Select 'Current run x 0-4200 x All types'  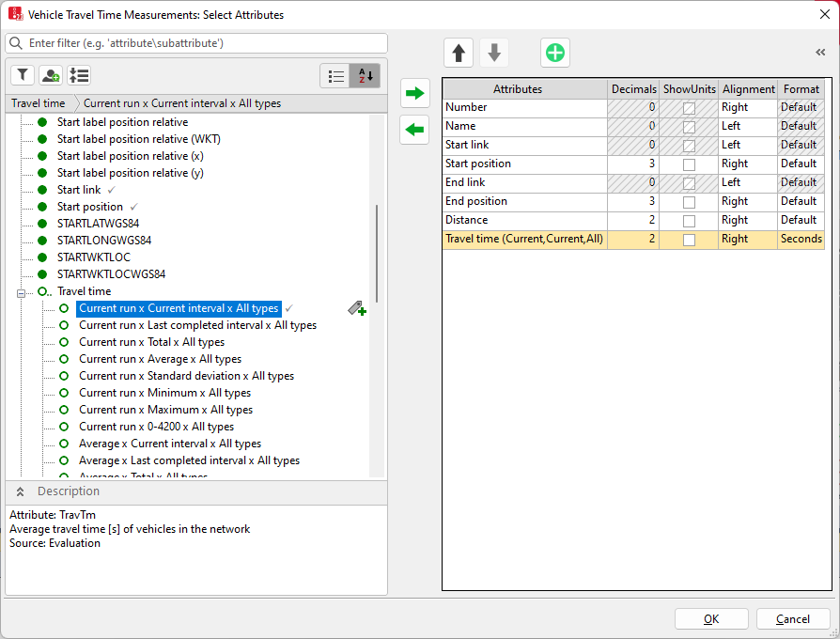[x=156, y=427]
